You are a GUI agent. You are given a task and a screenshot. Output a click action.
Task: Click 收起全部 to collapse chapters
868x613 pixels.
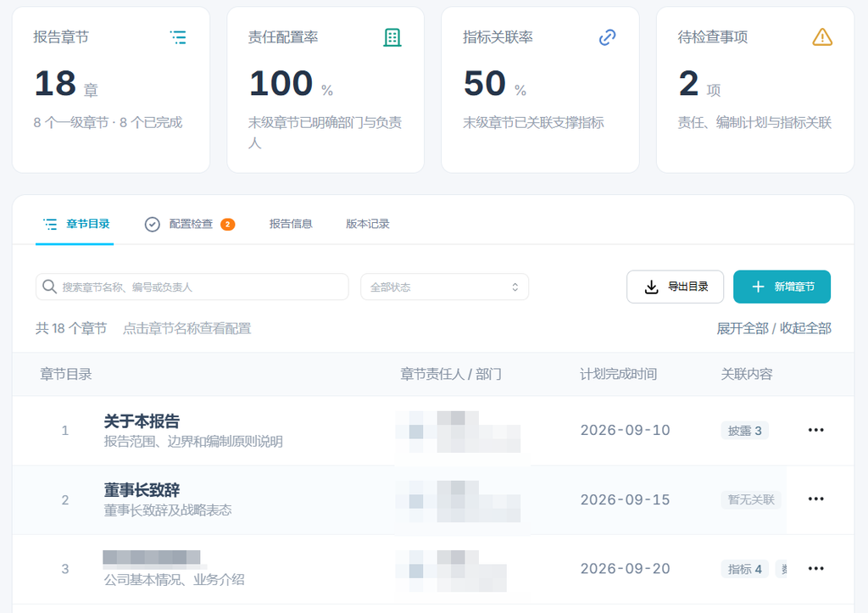[x=805, y=328]
